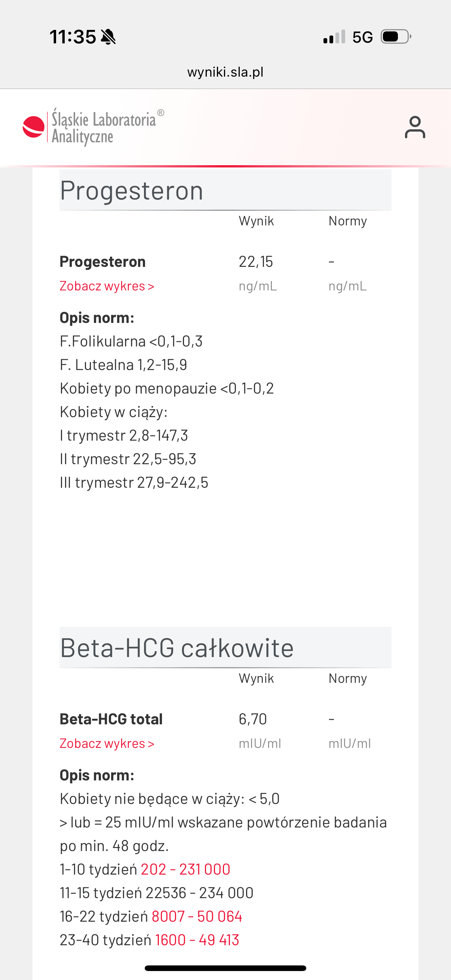451x980 pixels.
Task: Tap the red 1600 - 49 413 range
Action: [x=197, y=940]
